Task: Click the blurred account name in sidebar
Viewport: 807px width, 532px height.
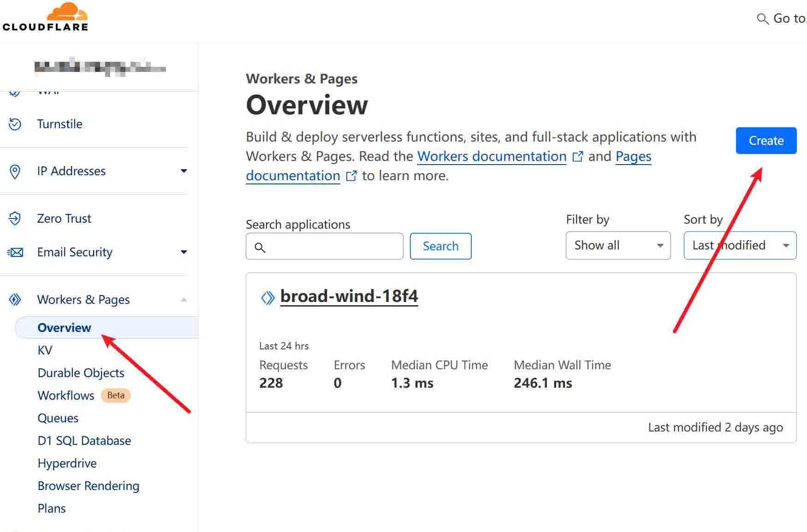Action: click(100, 67)
